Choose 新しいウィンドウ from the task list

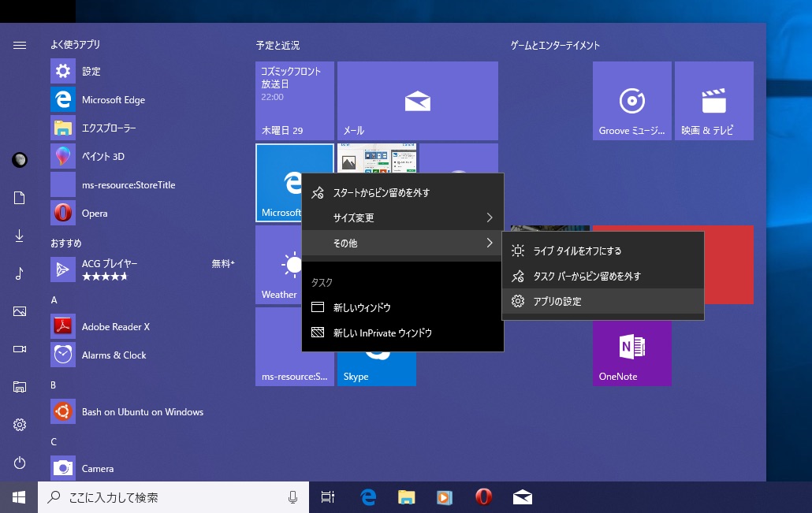[402, 307]
